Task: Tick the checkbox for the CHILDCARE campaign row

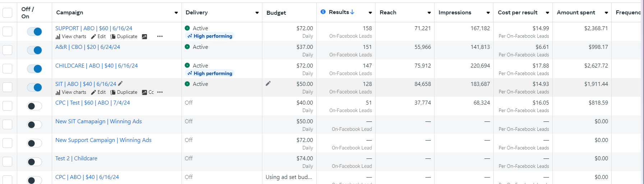Action: [8, 69]
